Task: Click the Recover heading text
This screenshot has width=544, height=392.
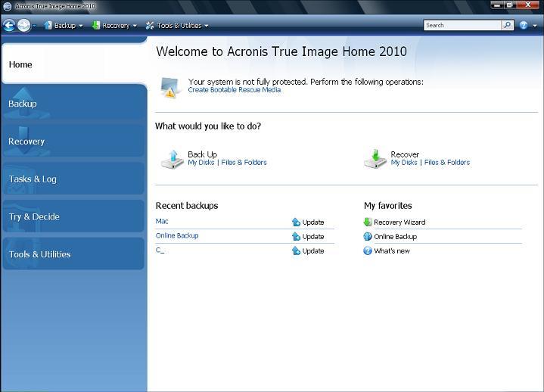Action: [405, 154]
